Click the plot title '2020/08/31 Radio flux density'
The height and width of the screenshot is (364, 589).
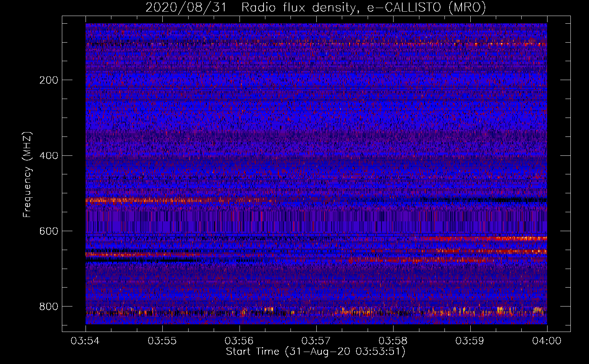pos(316,7)
